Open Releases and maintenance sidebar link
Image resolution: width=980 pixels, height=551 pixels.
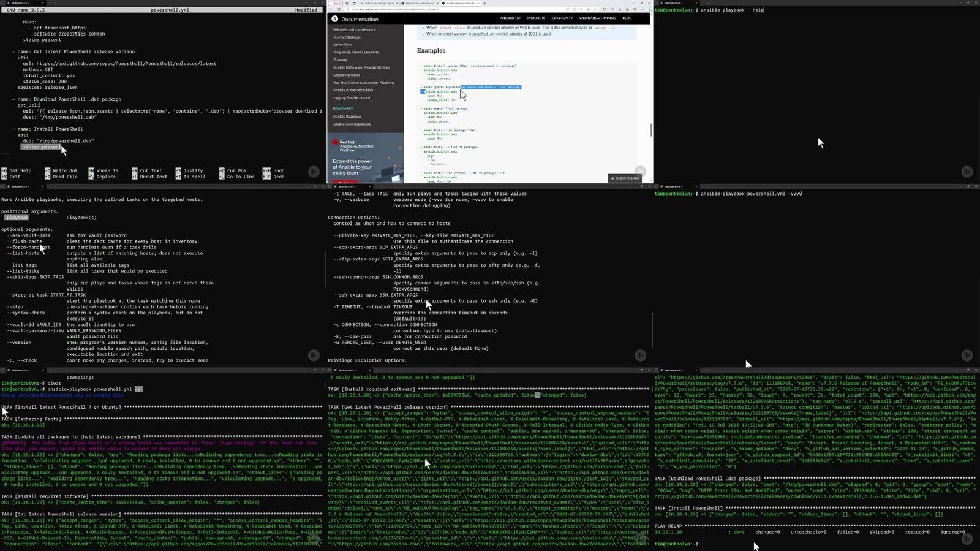[355, 29]
